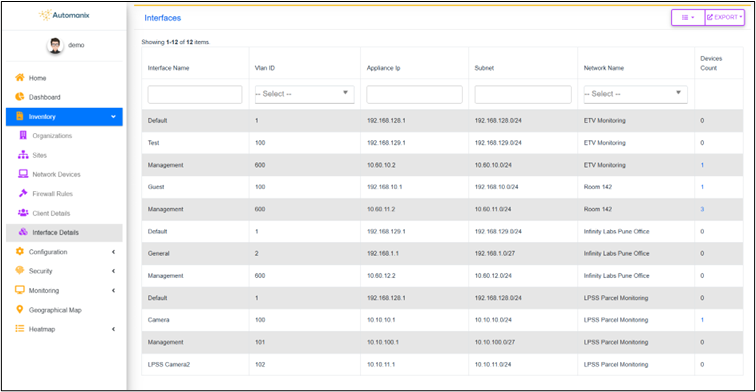Click the 10.10.11.0/24 subnet cell
The width and height of the screenshot is (756, 392).
pyautogui.click(x=493, y=365)
